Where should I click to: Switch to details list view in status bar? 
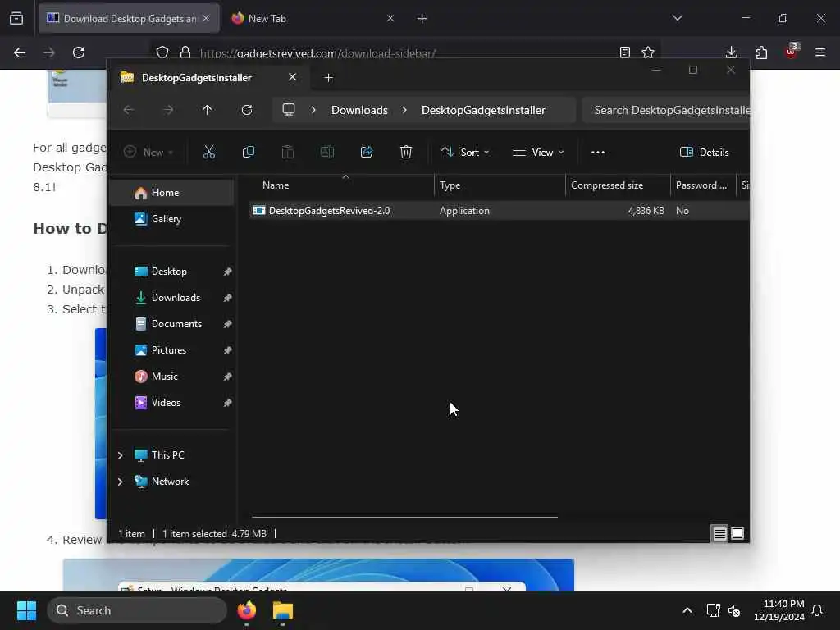[719, 533]
